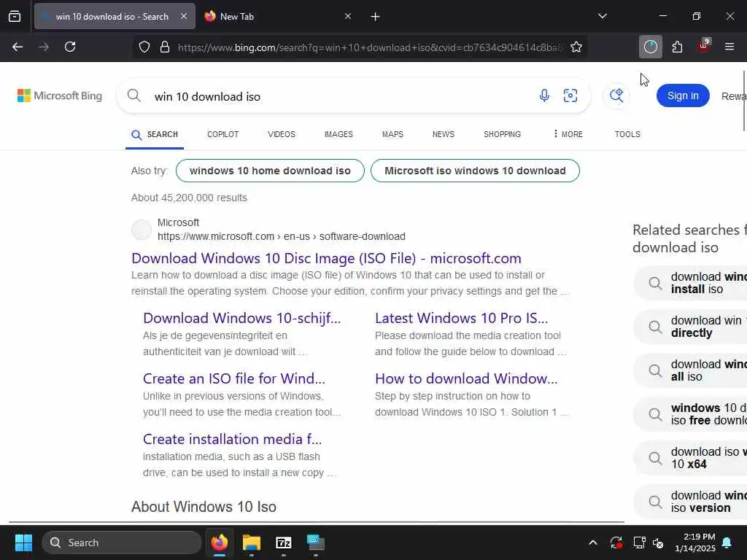Open the 'Create an ISO file for Wind...' sublink
The width and height of the screenshot is (747, 560).
(x=234, y=378)
